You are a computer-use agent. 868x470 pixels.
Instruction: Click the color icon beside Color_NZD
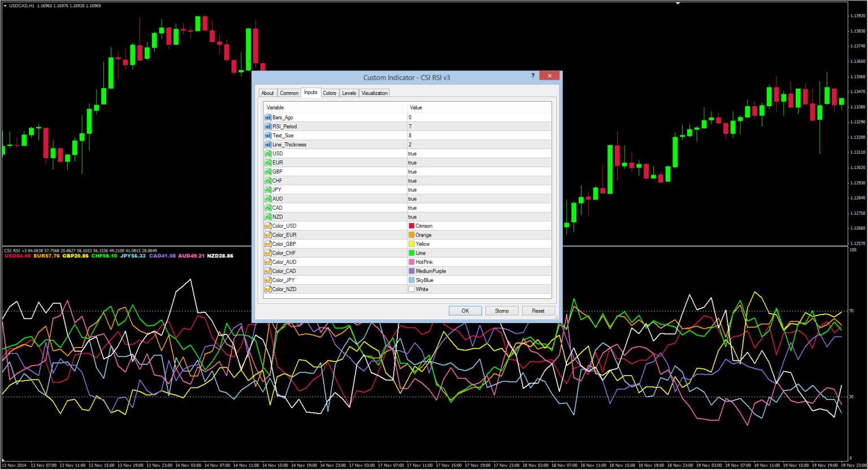pos(267,289)
